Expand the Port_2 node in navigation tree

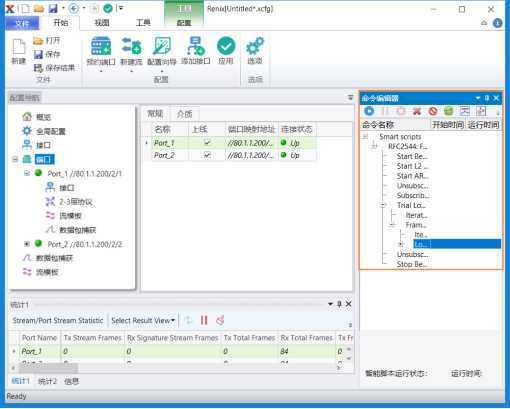click(x=27, y=244)
